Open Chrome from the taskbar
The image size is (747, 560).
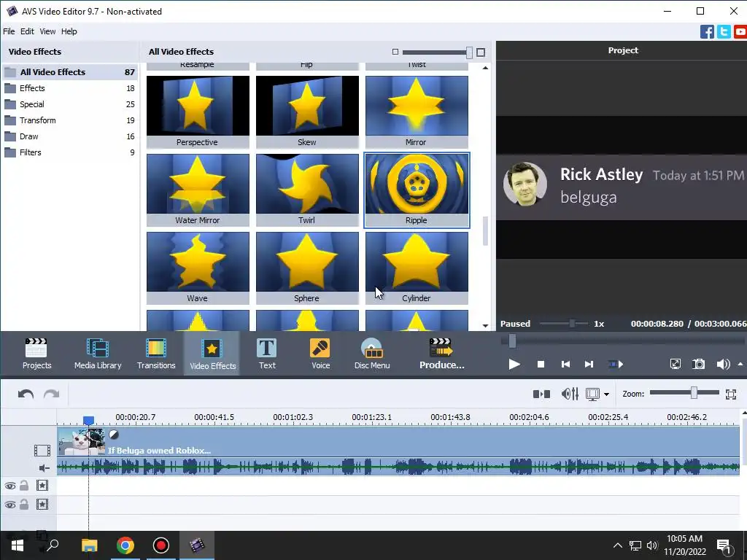click(125, 545)
